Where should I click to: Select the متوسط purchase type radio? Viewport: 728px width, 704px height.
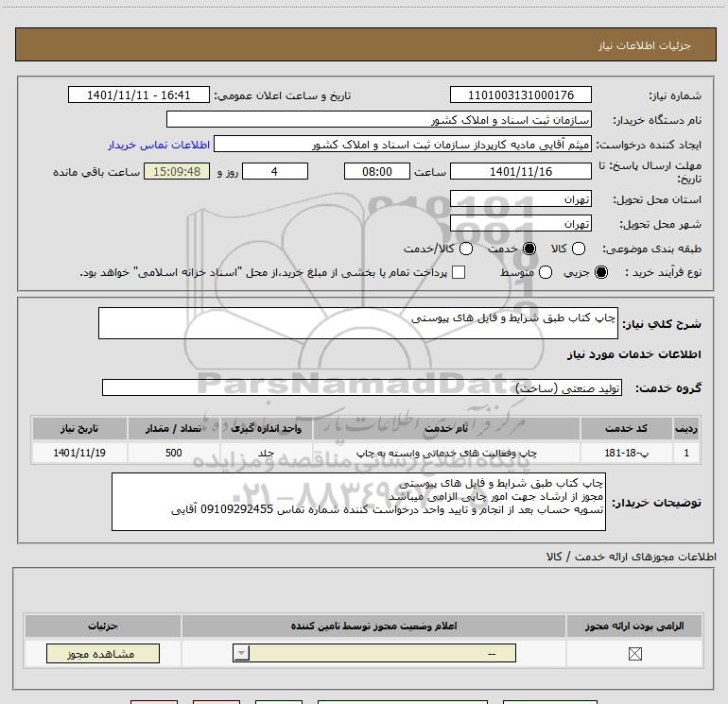pyautogui.click(x=546, y=272)
